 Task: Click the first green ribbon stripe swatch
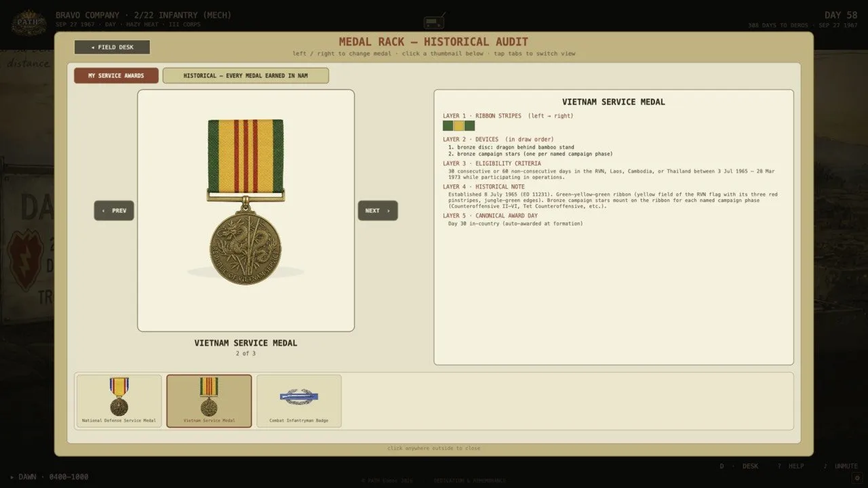point(448,126)
